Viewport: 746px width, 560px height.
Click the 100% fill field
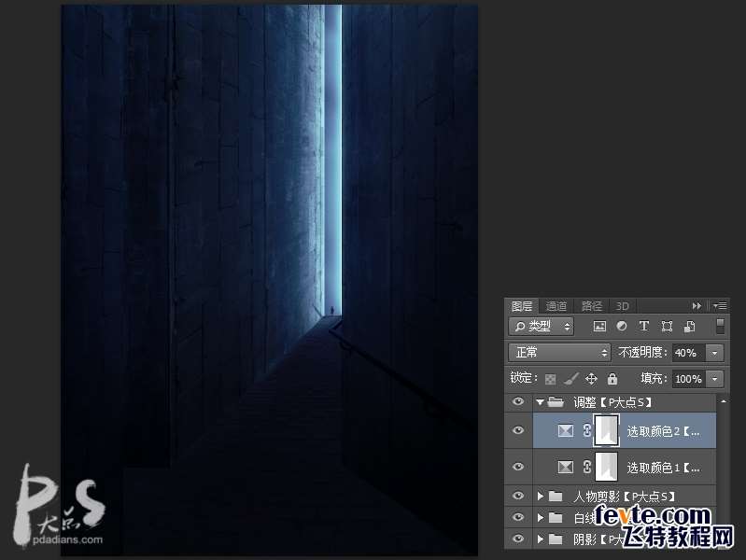pos(689,379)
